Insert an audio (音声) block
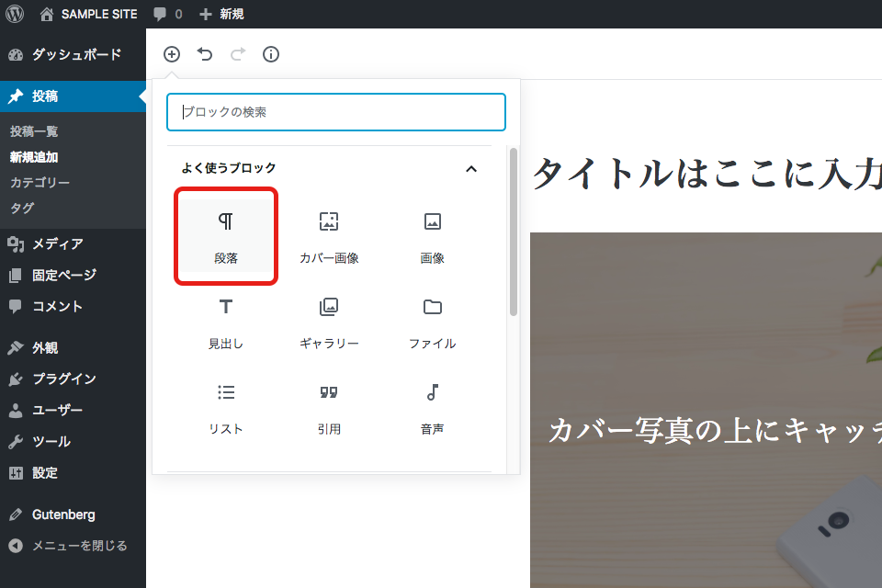This screenshot has width=882, height=588. pos(432,407)
